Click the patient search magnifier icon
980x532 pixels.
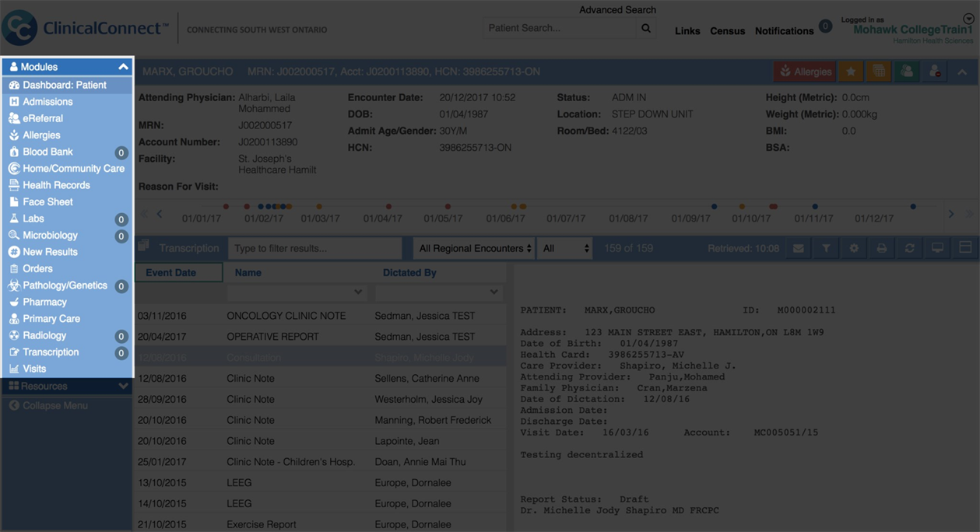click(646, 28)
